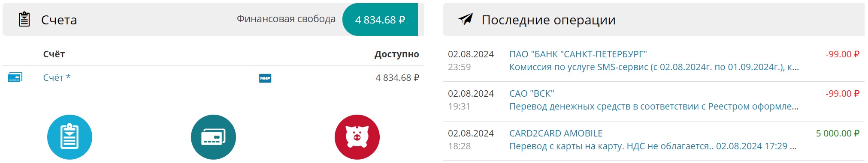Open the САО "ВСК" operation link
The height and width of the screenshot is (163, 868).
(x=532, y=94)
